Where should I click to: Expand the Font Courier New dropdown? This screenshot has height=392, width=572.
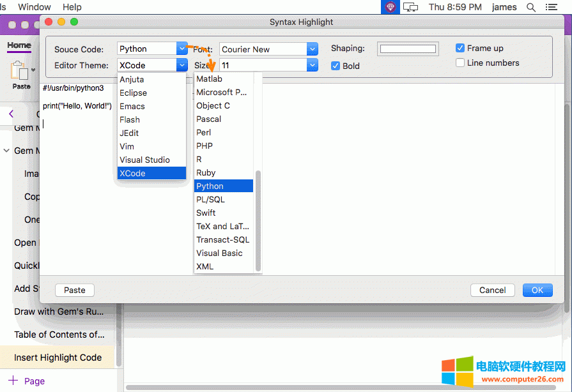tap(312, 49)
